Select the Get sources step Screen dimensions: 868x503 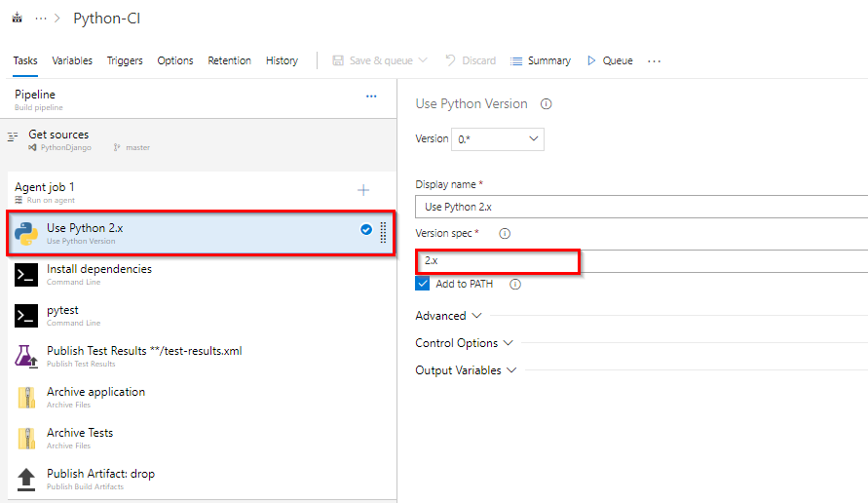click(198, 139)
